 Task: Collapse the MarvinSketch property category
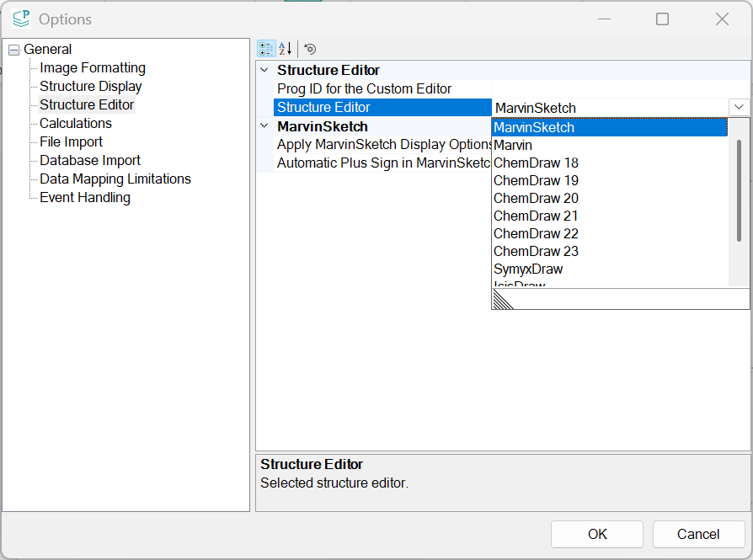tap(264, 126)
